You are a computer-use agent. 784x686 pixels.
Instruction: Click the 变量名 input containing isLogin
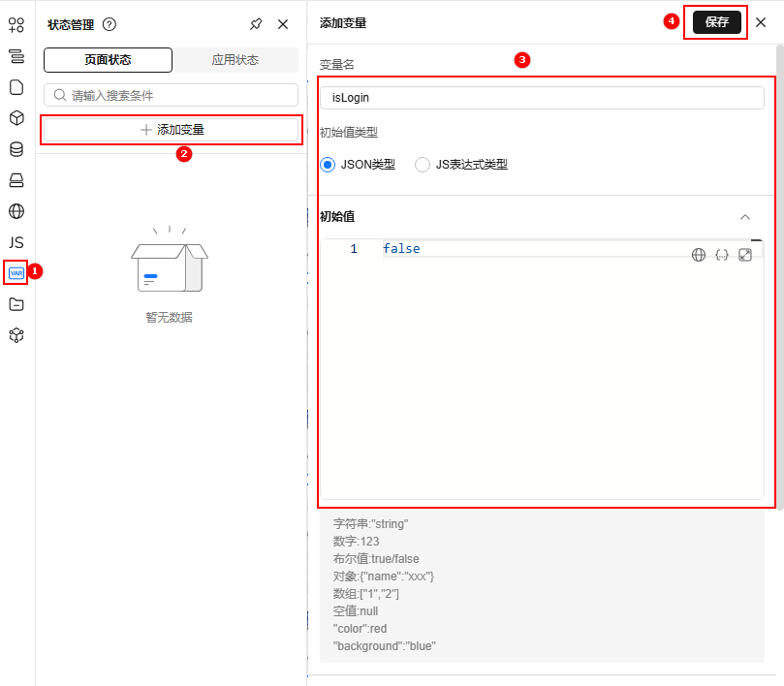(x=542, y=98)
